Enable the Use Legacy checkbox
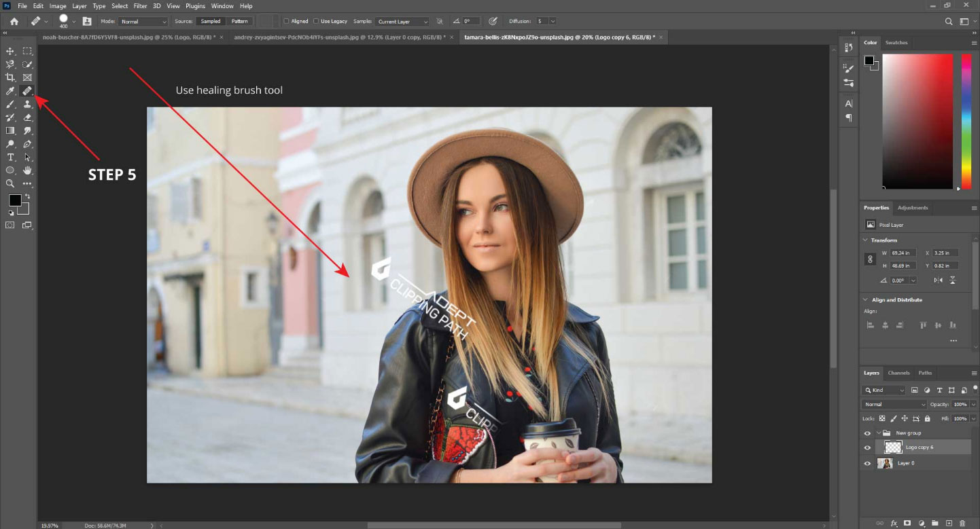The height and width of the screenshot is (529, 980). (317, 21)
